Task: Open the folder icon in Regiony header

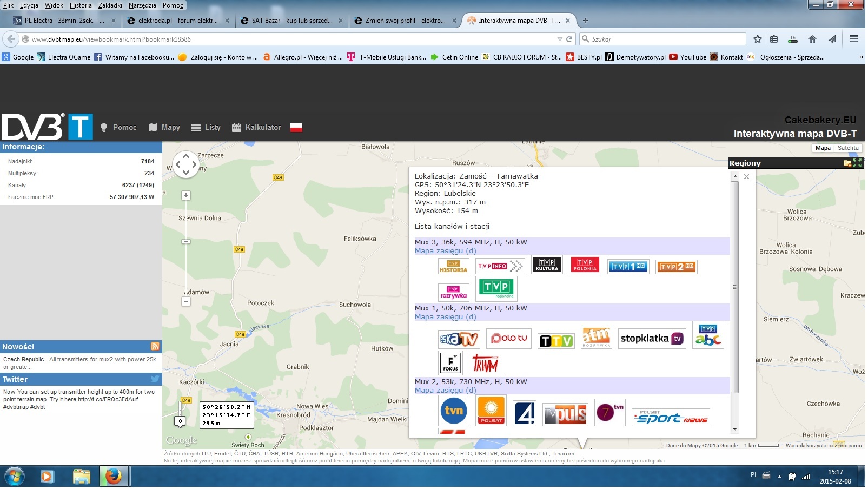Action: pyautogui.click(x=848, y=163)
